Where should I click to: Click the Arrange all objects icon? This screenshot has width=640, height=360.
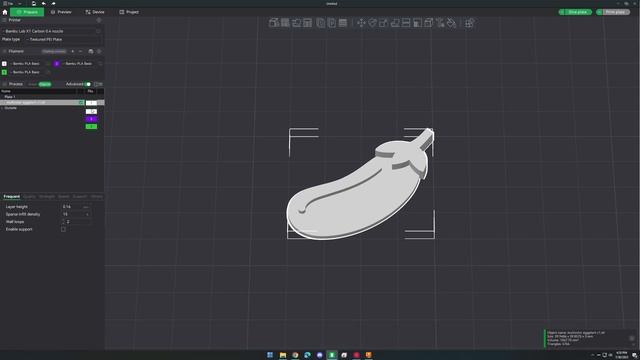[x=308, y=23]
